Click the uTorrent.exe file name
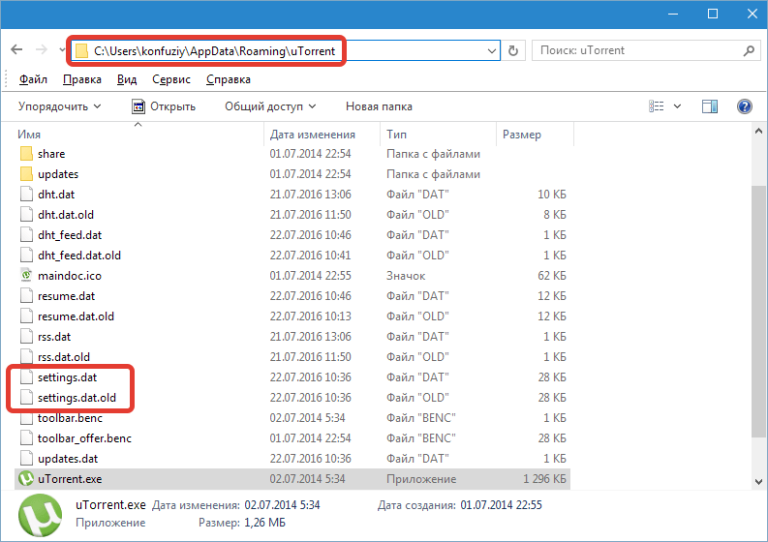768x542 pixels. point(70,479)
